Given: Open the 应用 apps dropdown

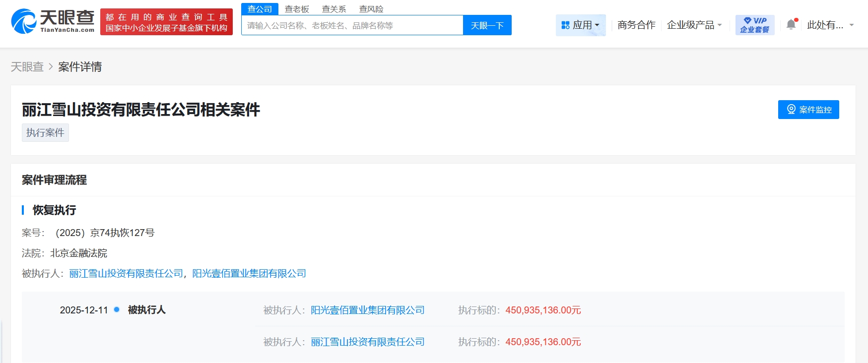Looking at the screenshot, I should pos(580,25).
